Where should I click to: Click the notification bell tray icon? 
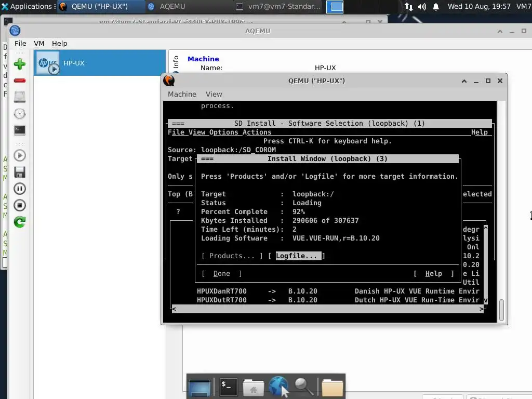[436, 6]
